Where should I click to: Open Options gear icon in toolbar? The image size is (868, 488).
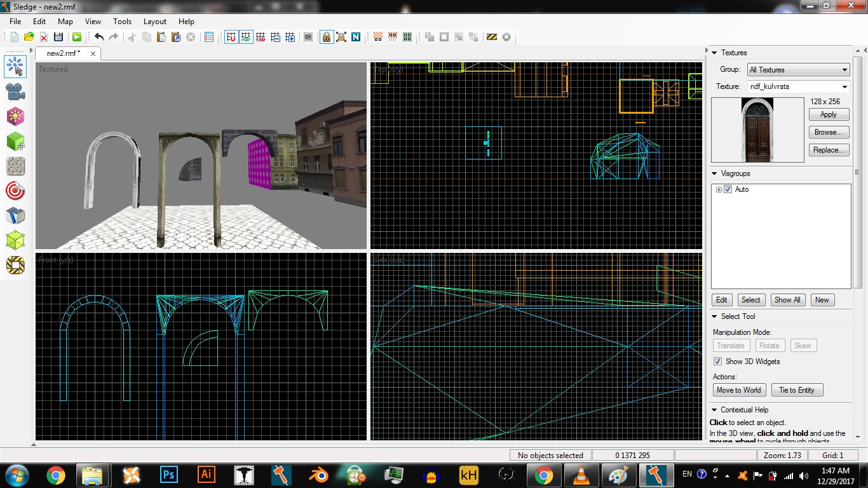click(506, 37)
